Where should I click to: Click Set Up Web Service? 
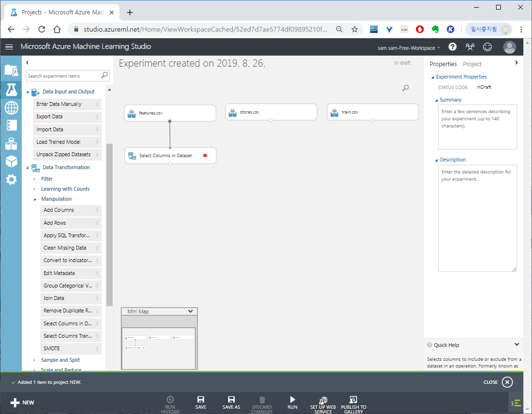[323, 404]
